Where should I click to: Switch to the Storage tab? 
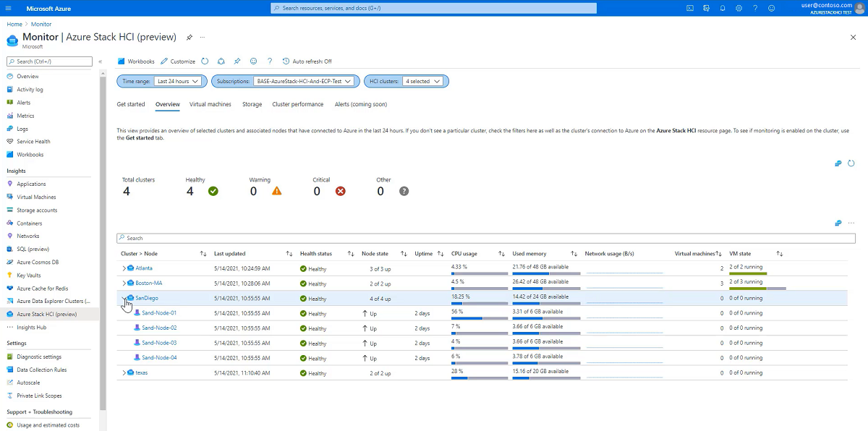(252, 104)
